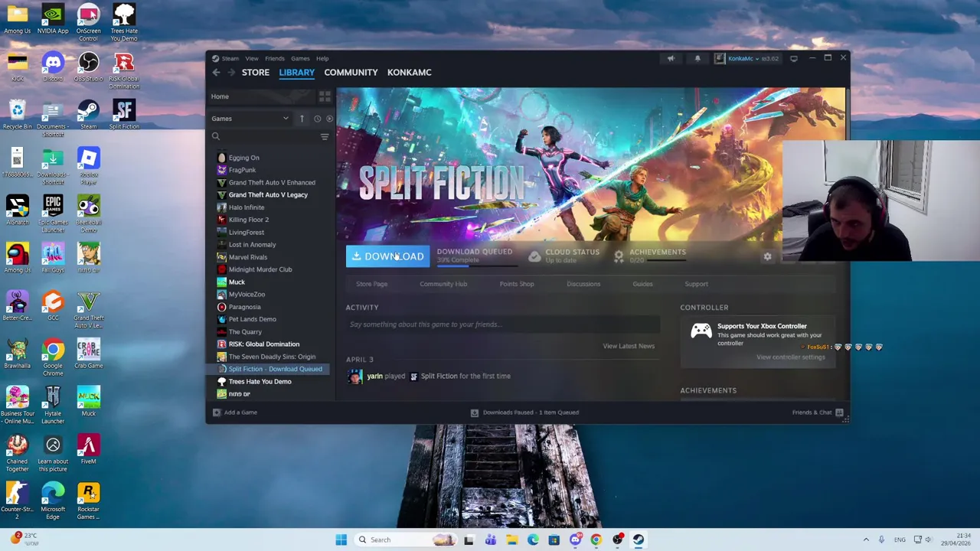Screen dimensions: 980x551
Task: Click the Friends & Chat icon in Steam footer
Action: tap(839, 412)
